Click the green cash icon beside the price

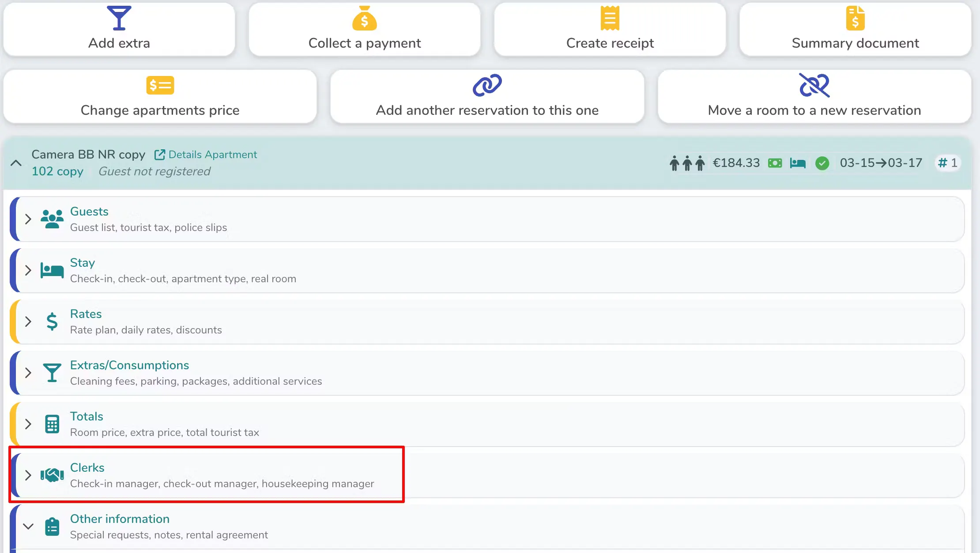point(775,163)
